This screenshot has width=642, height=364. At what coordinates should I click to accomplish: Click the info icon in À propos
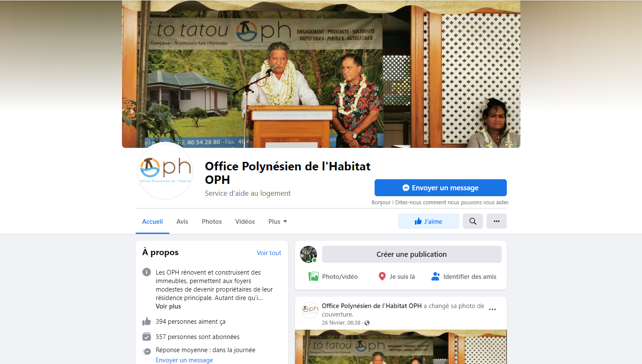pyautogui.click(x=147, y=272)
